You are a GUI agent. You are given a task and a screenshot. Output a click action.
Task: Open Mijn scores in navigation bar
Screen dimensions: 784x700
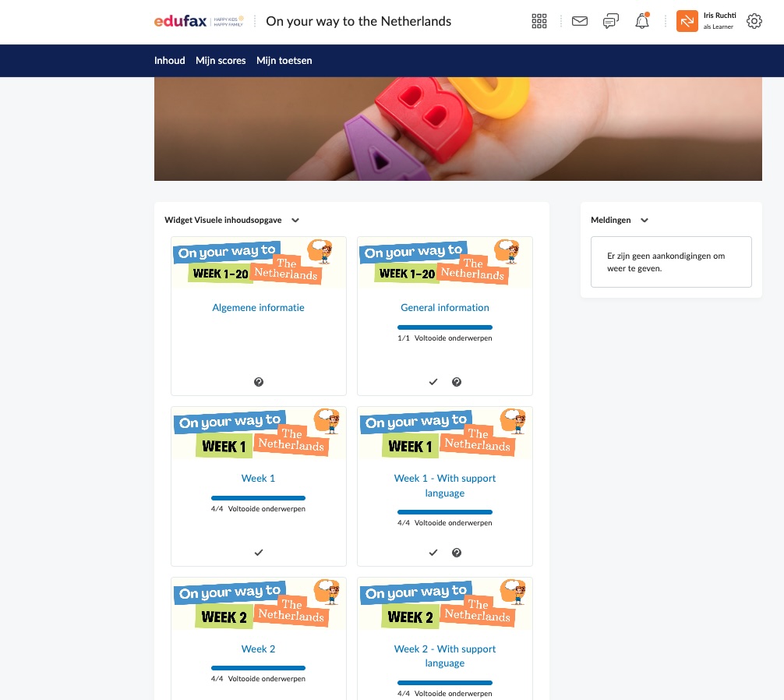tap(221, 61)
